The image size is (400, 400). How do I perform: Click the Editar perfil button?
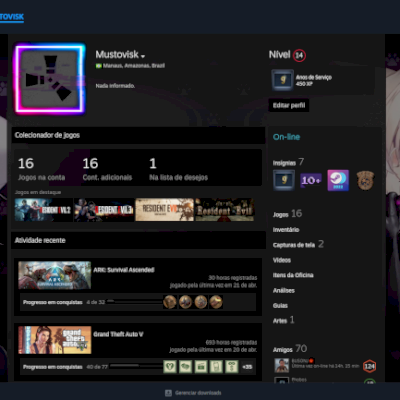point(289,105)
